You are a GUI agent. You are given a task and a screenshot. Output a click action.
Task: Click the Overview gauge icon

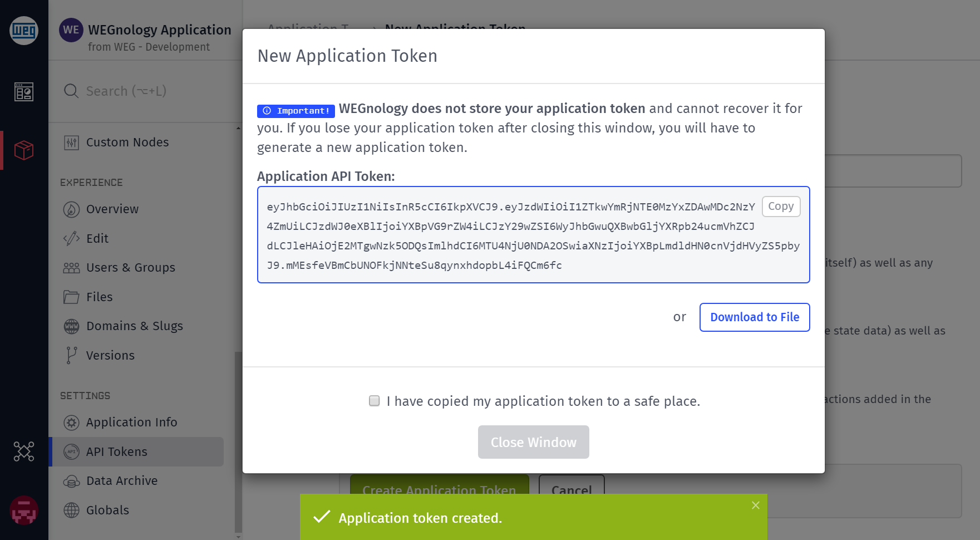click(x=71, y=209)
